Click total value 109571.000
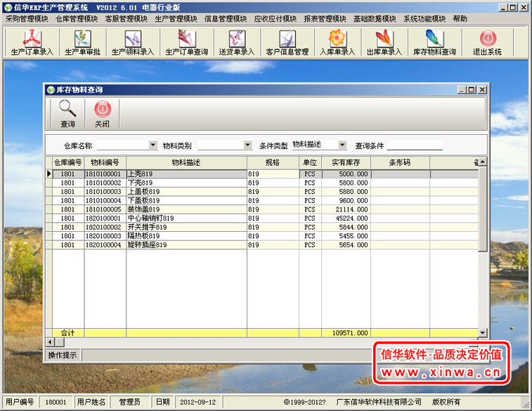 pos(350,333)
